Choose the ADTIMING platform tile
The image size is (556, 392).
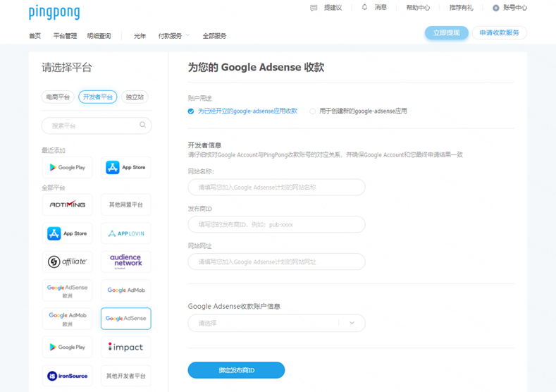[68, 204]
